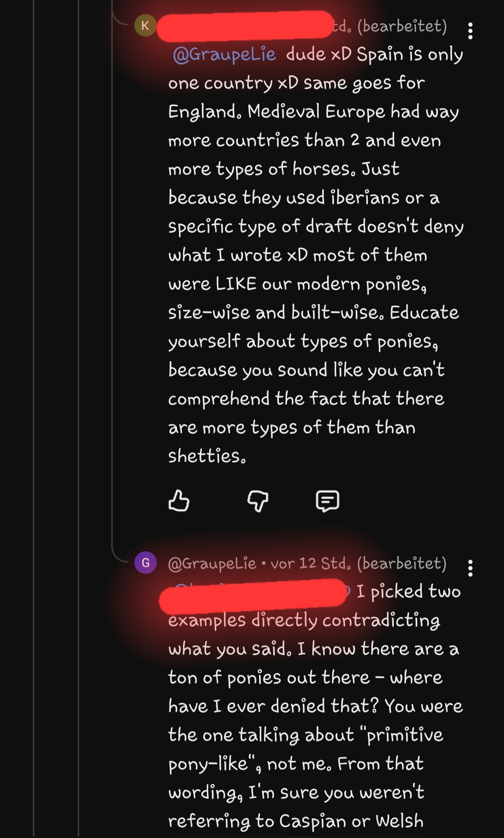The image size is (504, 838).
Task: Tap '(bearbeitet)' label on the top comment
Action: pyautogui.click(x=402, y=26)
